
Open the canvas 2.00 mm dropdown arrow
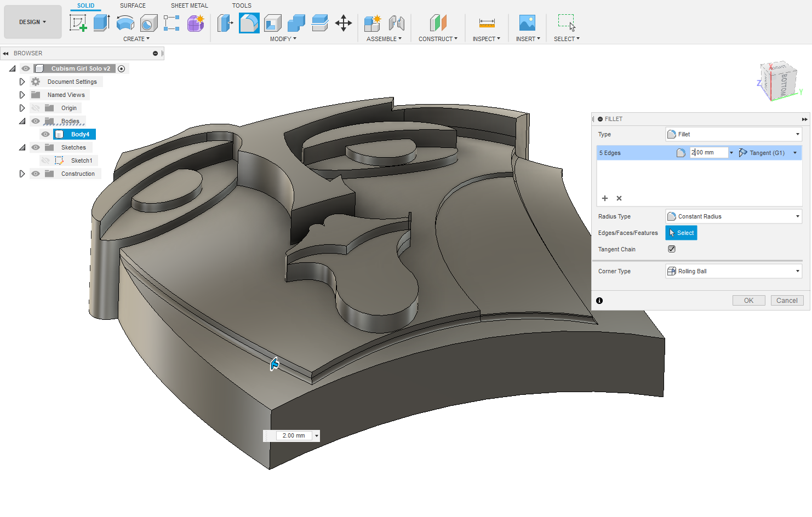pyautogui.click(x=316, y=436)
